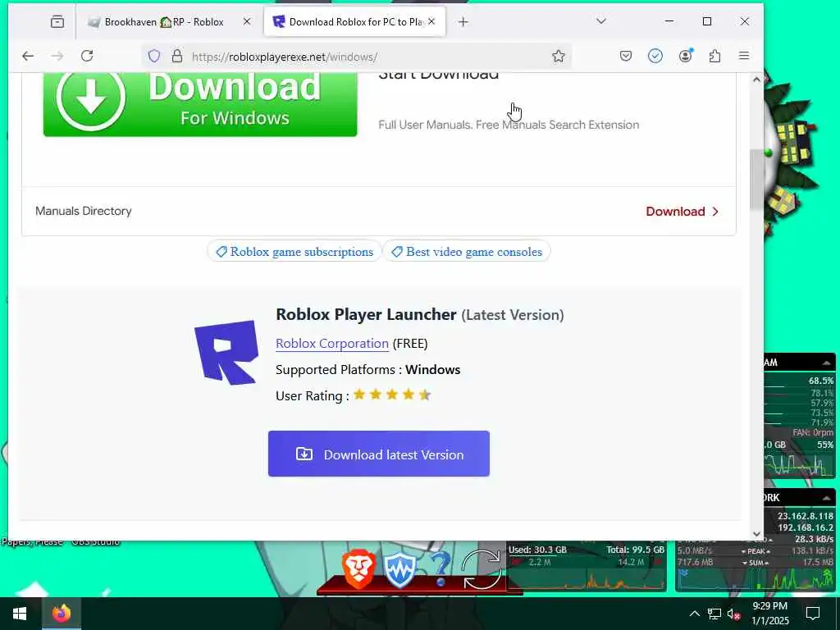Close the Download Roblox tab
The width and height of the screenshot is (840, 630).
point(431,22)
